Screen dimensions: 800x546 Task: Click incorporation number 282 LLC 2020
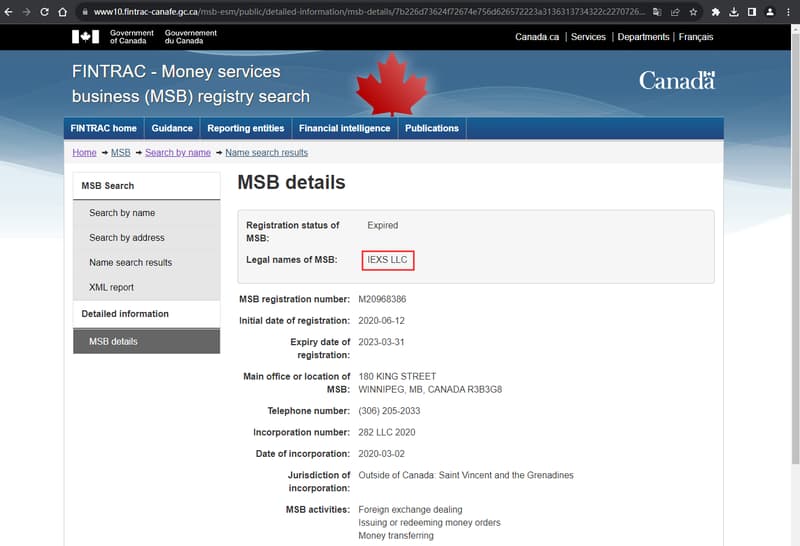[387, 432]
